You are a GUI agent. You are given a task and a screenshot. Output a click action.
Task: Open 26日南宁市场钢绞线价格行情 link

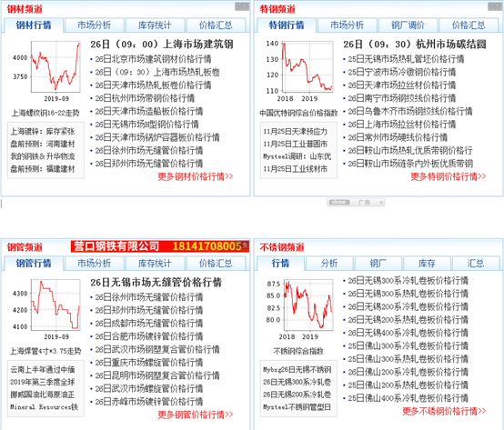point(402,98)
